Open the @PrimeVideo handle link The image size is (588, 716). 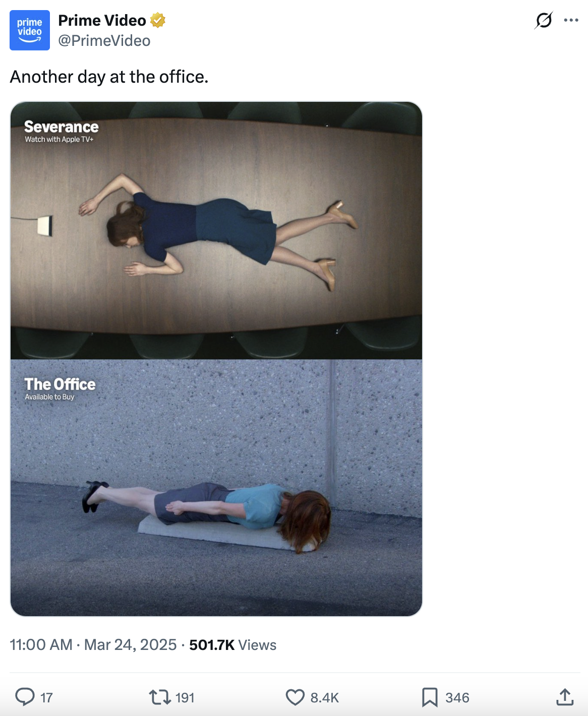(104, 41)
